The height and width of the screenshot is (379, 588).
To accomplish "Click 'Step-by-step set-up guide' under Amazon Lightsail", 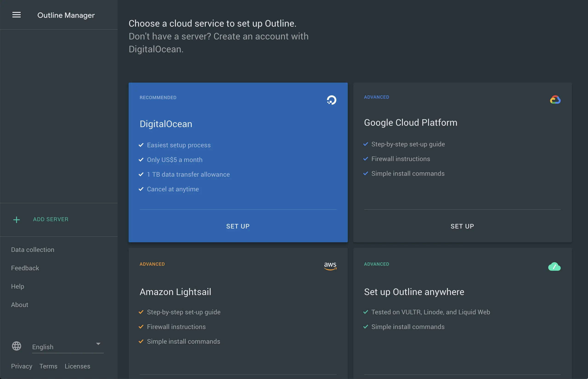I will click(184, 312).
